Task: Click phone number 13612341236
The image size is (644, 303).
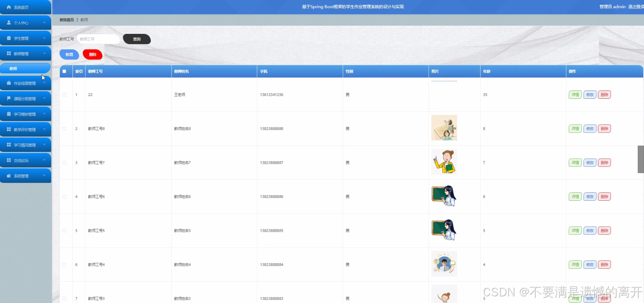Action: [x=271, y=94]
